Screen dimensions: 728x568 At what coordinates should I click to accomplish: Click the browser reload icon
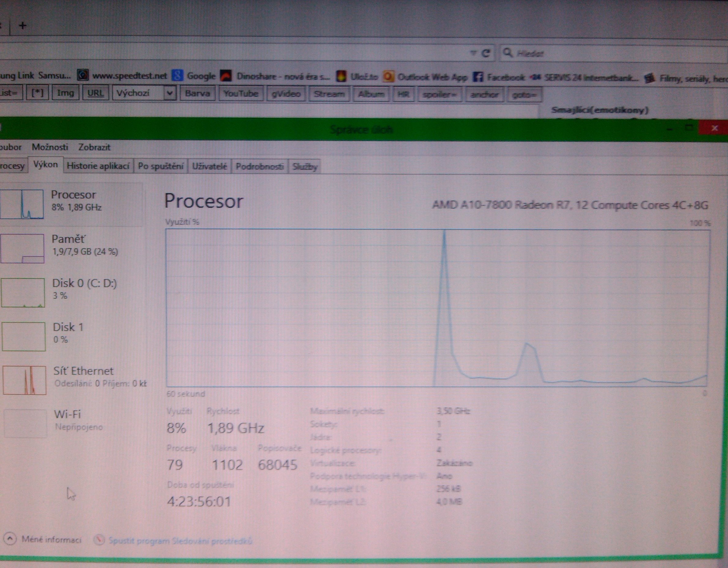tap(486, 53)
